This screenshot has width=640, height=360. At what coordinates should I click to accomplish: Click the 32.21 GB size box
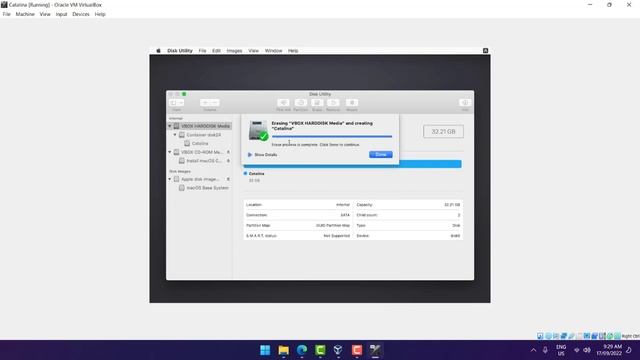[x=443, y=131]
